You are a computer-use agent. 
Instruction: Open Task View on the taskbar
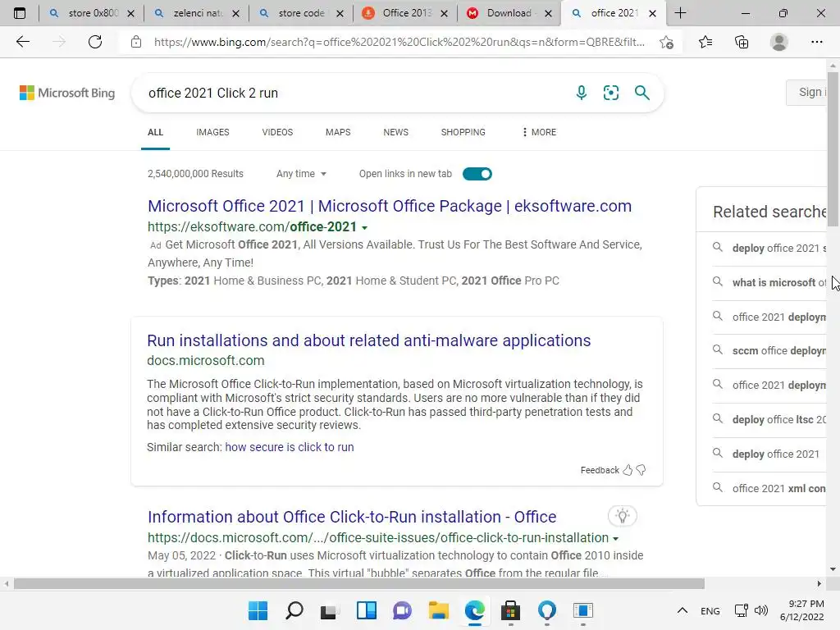point(330,610)
